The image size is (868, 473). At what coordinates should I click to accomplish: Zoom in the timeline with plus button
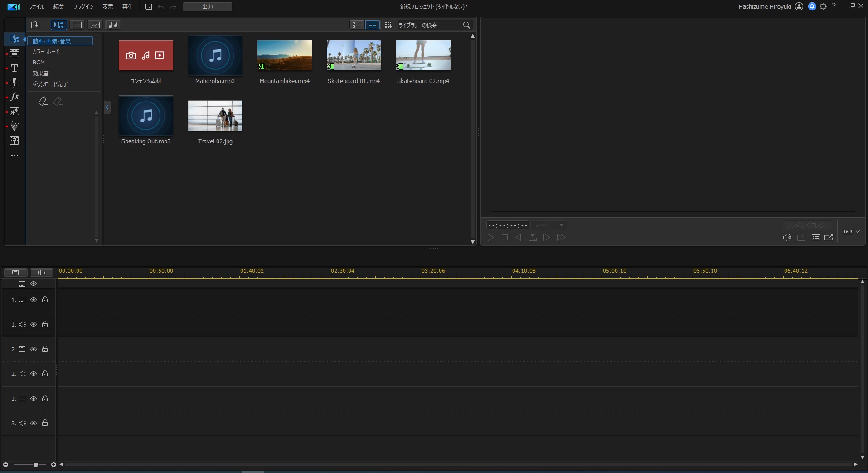click(53, 465)
